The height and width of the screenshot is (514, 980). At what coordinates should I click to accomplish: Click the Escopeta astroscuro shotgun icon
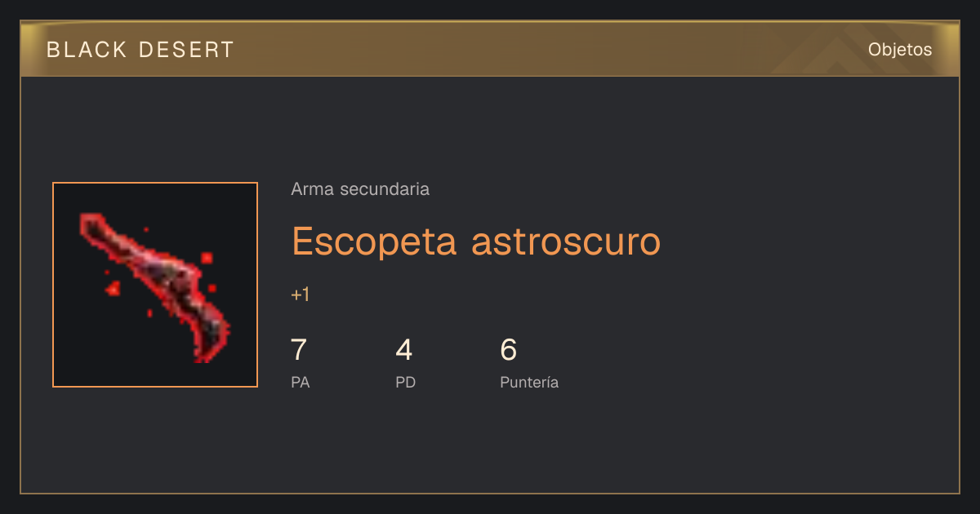[x=155, y=287]
